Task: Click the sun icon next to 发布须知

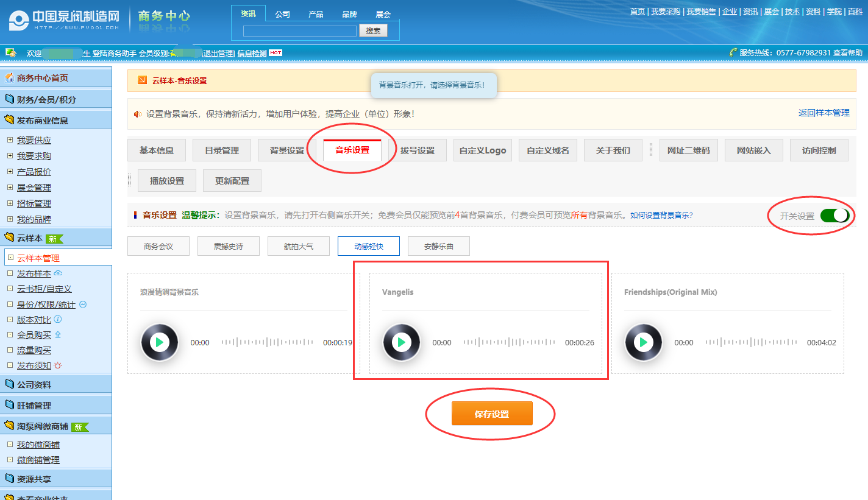Action: coord(58,365)
